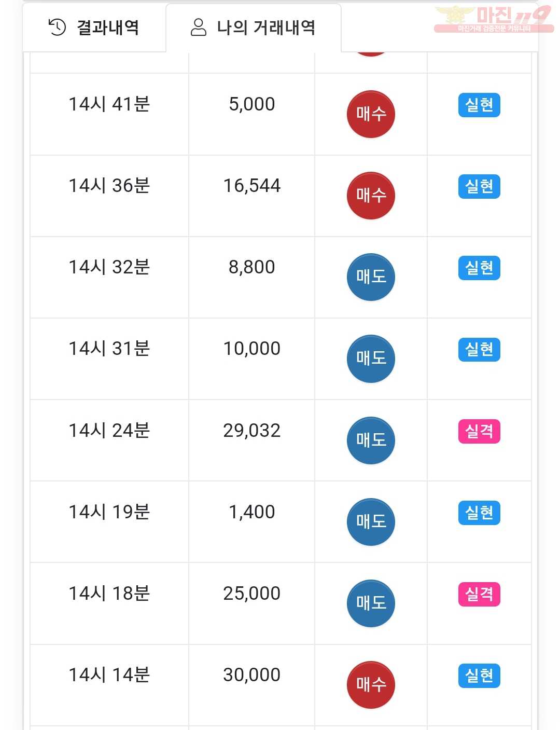Click the pink 실격 badge for 14시 24분

coord(479,431)
